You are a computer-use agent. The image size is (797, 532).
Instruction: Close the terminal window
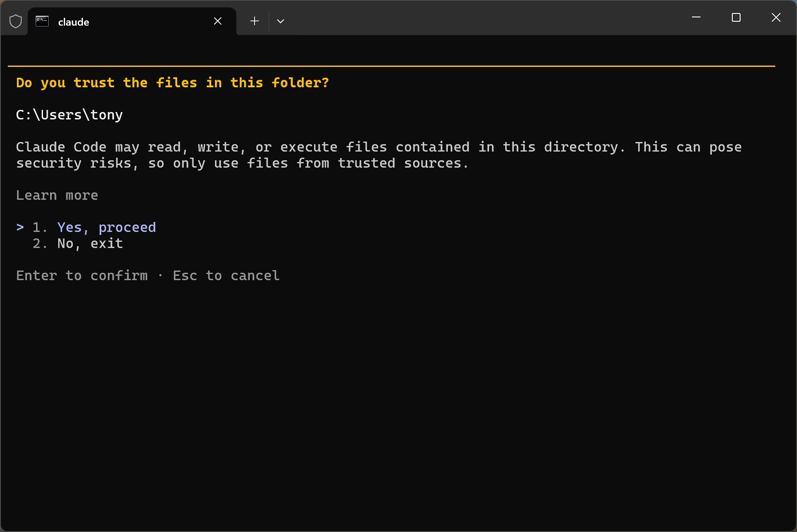(776, 17)
